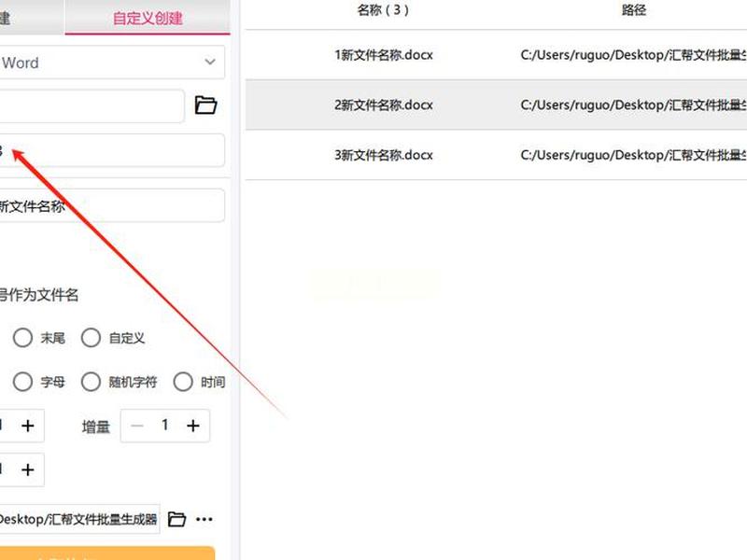Click the file count input field

[112, 150]
